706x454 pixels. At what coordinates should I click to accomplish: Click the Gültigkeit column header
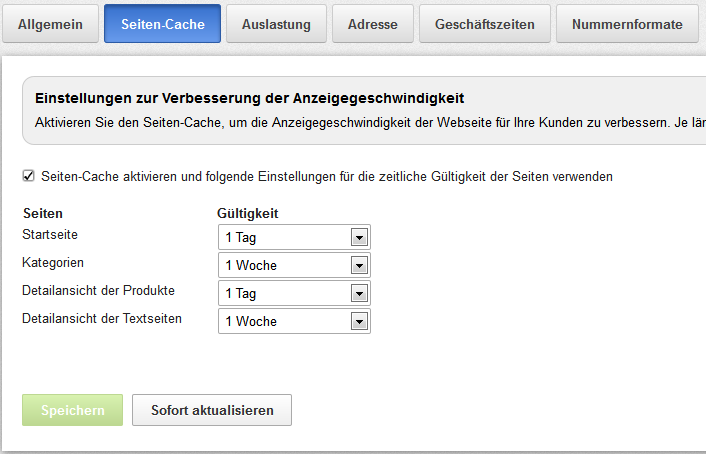[x=247, y=213]
